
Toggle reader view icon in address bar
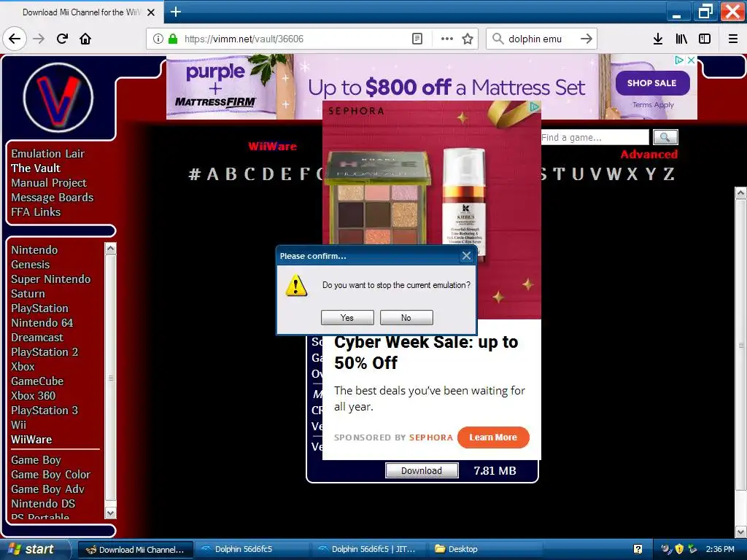point(417,39)
